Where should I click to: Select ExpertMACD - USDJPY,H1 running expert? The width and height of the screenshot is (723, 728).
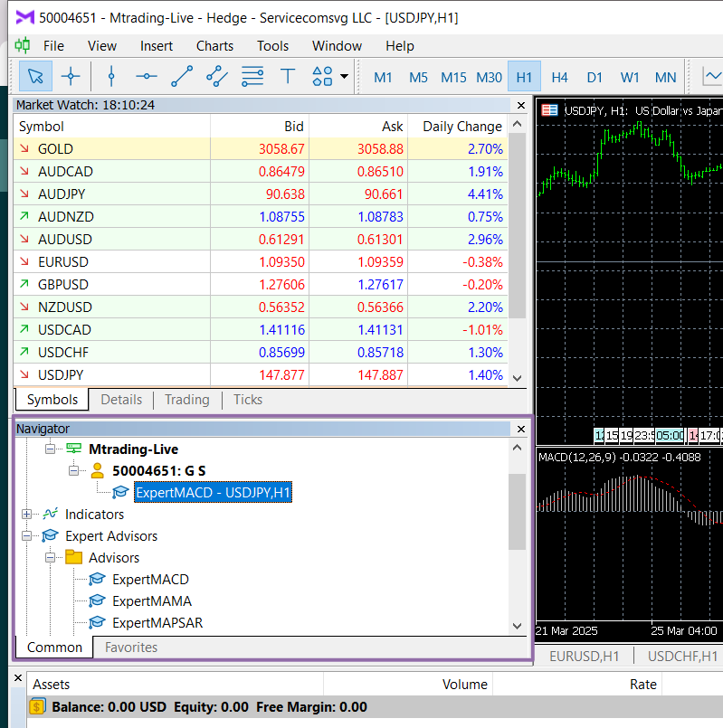[213, 492]
